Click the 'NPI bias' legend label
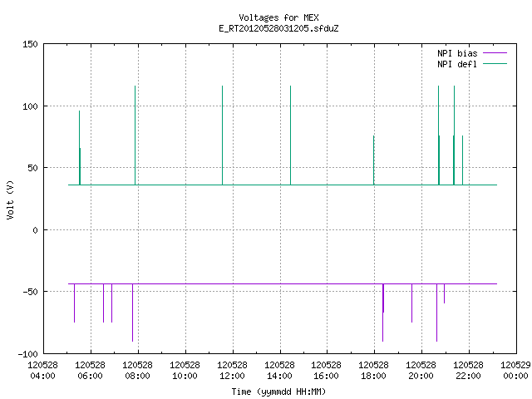The image size is (532, 399). 457,53
